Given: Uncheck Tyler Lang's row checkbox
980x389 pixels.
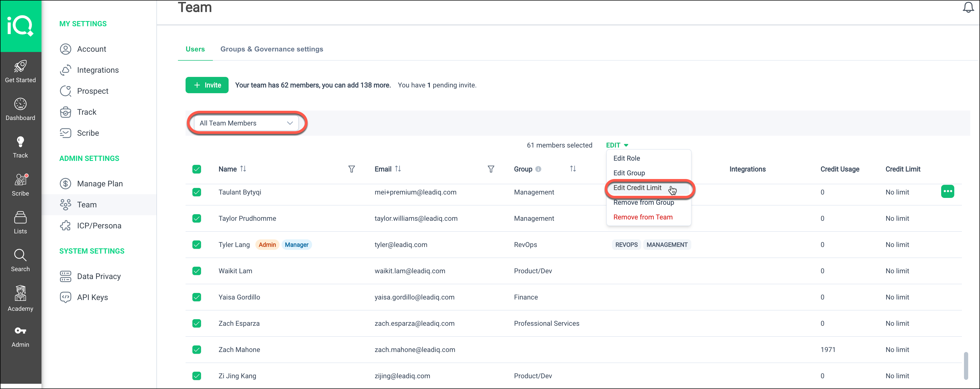Looking at the screenshot, I should point(197,245).
